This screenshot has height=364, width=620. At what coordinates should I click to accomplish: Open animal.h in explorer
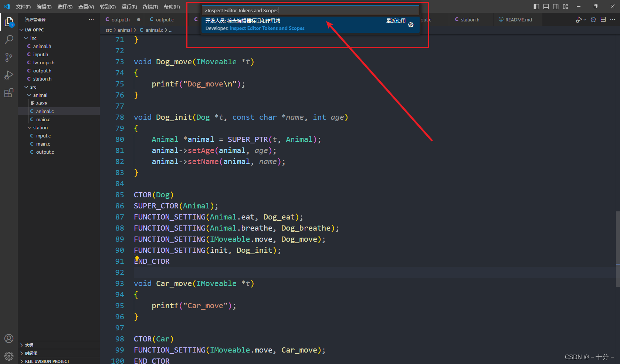(x=59, y=46)
